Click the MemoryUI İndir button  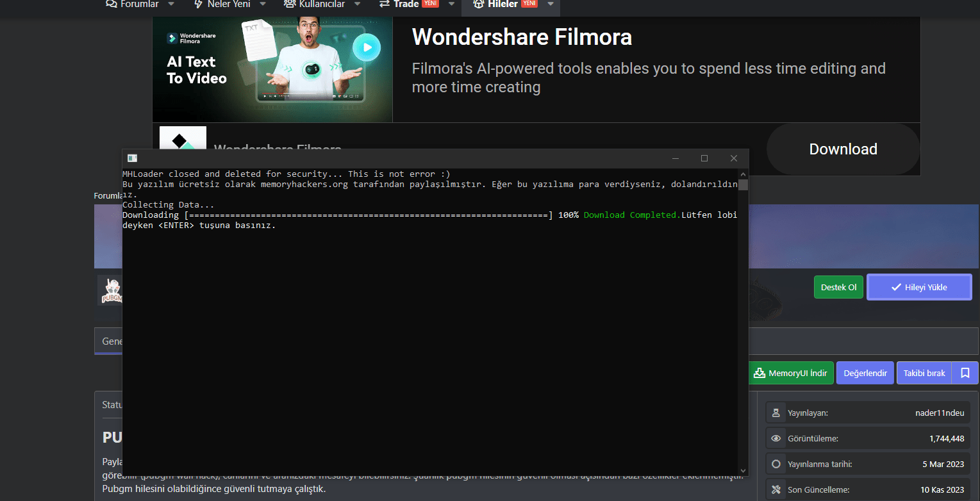click(x=791, y=373)
